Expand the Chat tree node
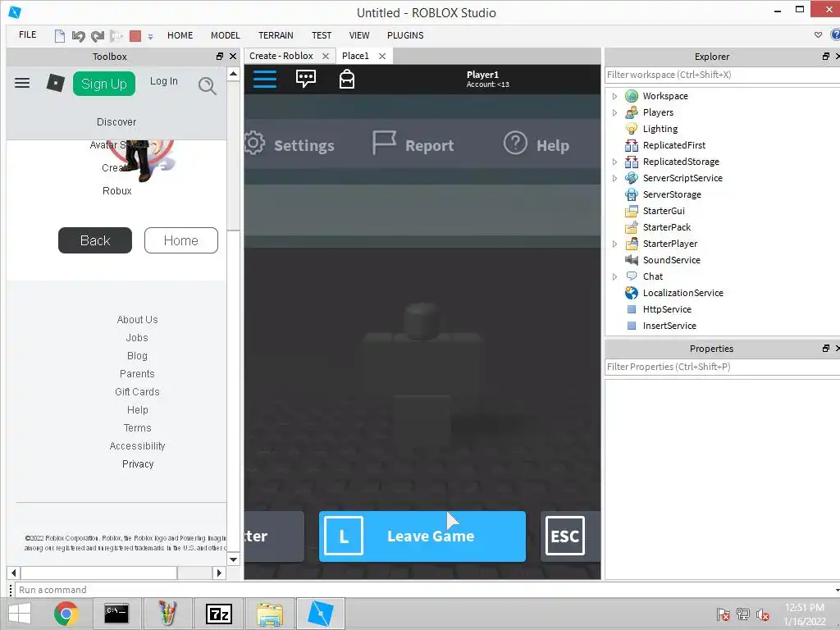This screenshot has width=840, height=630. [x=614, y=277]
